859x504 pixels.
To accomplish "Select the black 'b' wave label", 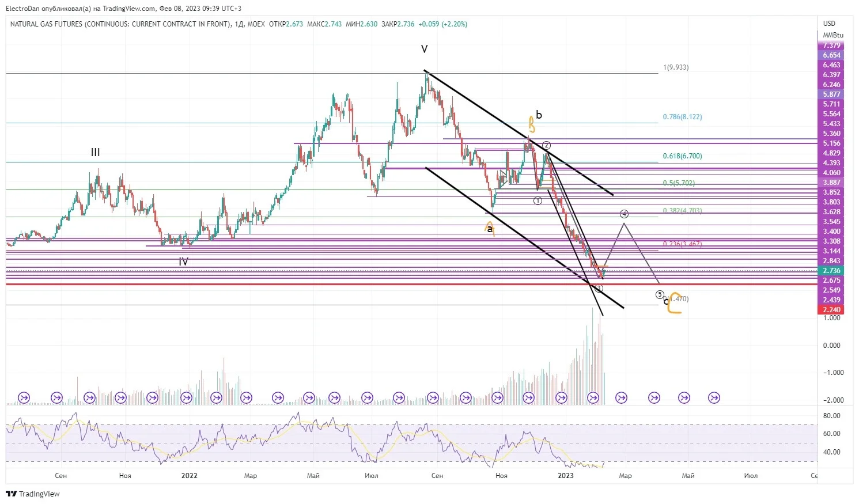I will click(x=539, y=115).
